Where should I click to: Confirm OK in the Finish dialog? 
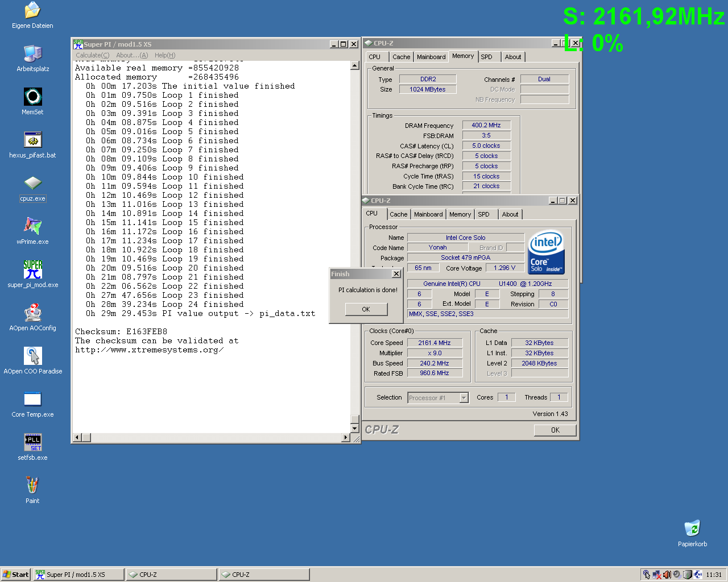click(x=366, y=309)
